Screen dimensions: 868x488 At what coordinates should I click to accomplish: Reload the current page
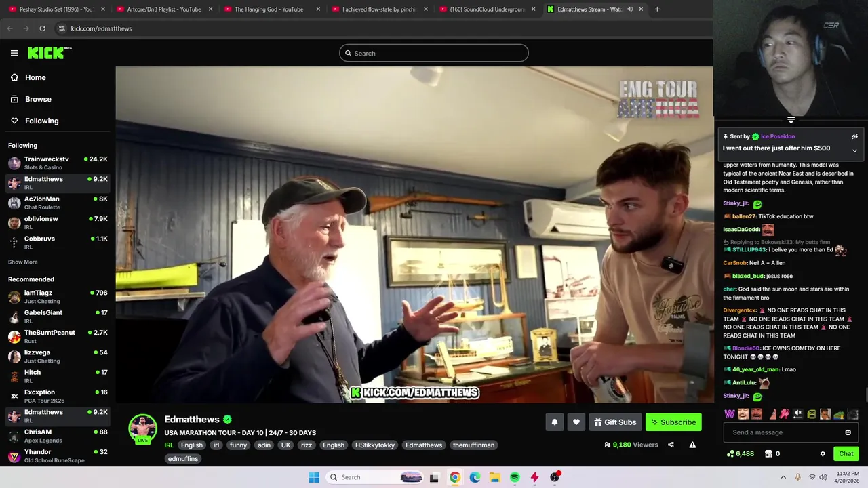pyautogui.click(x=42, y=28)
